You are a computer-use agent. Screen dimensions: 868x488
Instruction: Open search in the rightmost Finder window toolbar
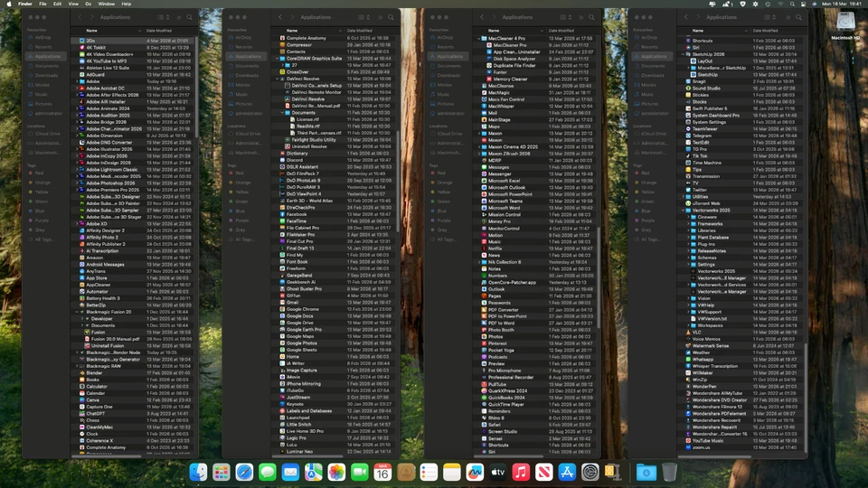798,17
